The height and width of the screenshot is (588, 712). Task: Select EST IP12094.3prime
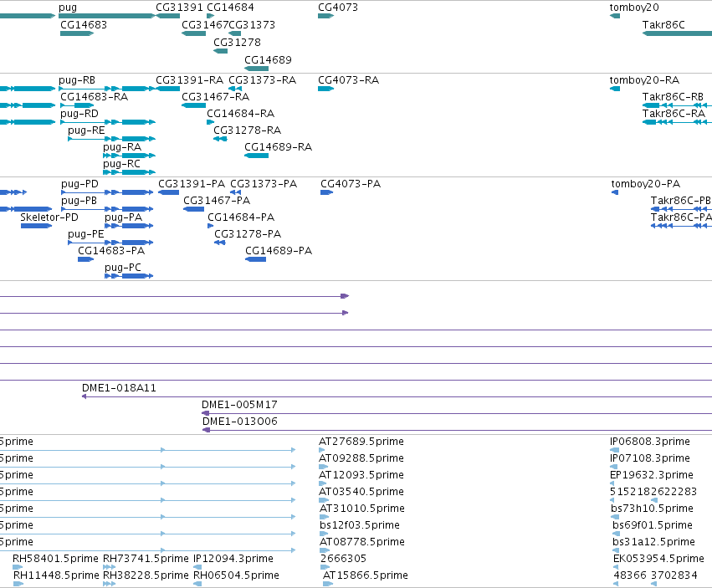click(x=233, y=559)
